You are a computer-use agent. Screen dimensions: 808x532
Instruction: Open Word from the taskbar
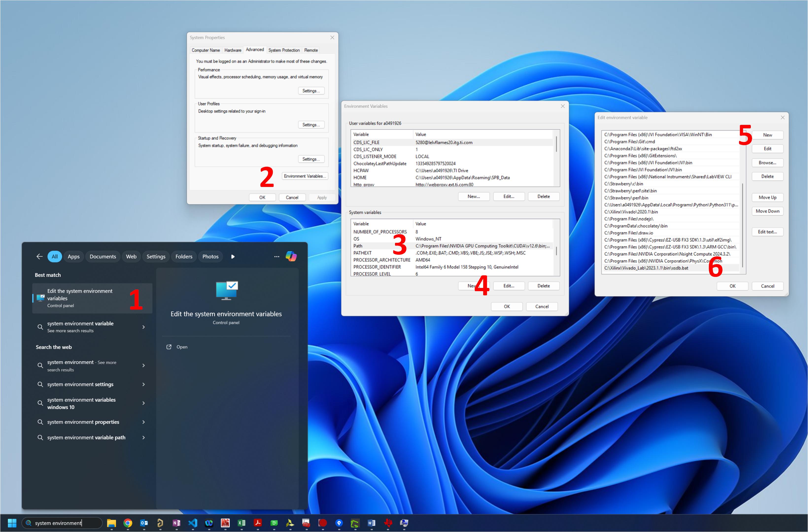coord(371,523)
